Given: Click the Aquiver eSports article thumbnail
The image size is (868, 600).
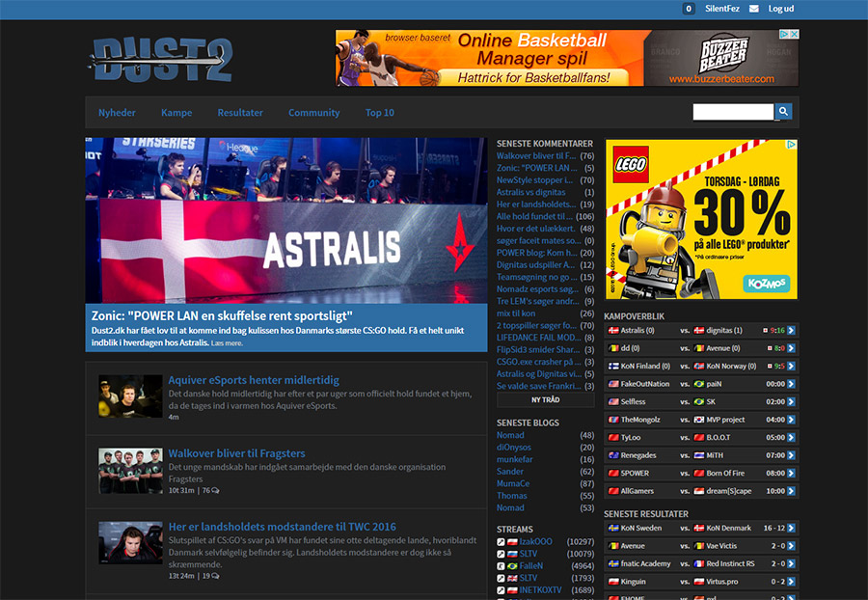Looking at the screenshot, I should tap(130, 396).
